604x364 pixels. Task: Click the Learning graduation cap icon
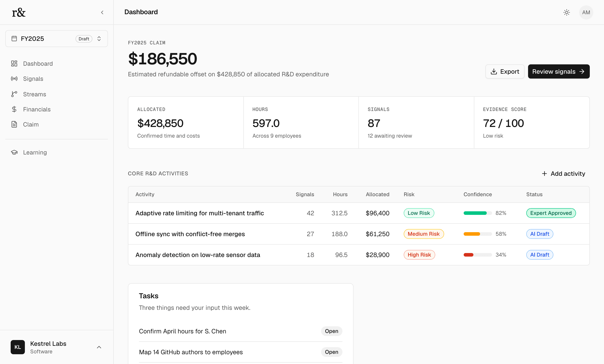click(x=14, y=152)
